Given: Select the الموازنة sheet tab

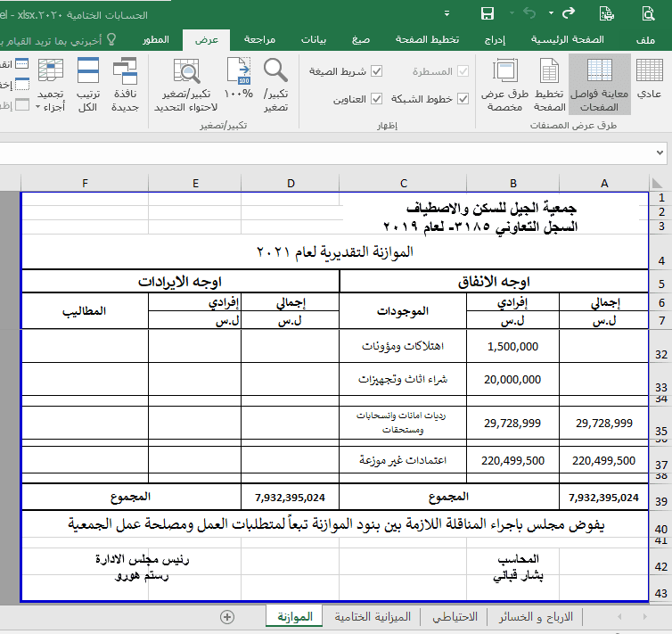Looking at the screenshot, I should [295, 617].
